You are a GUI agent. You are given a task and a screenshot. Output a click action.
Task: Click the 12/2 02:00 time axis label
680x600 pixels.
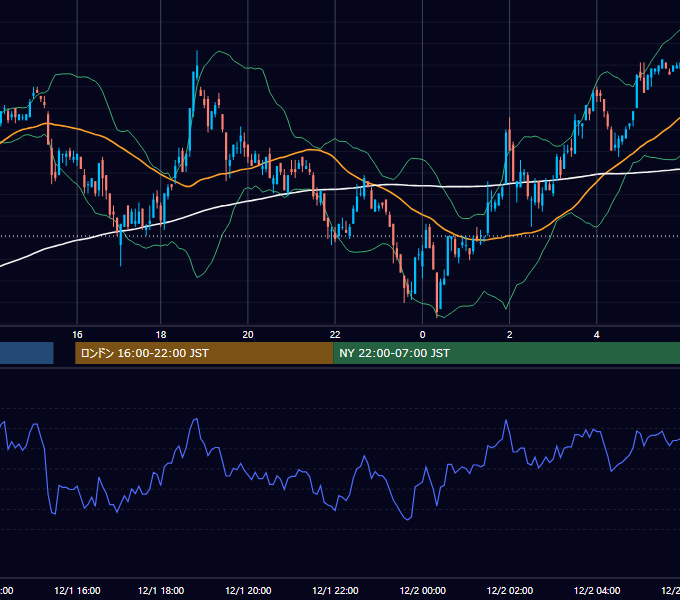[510, 590]
